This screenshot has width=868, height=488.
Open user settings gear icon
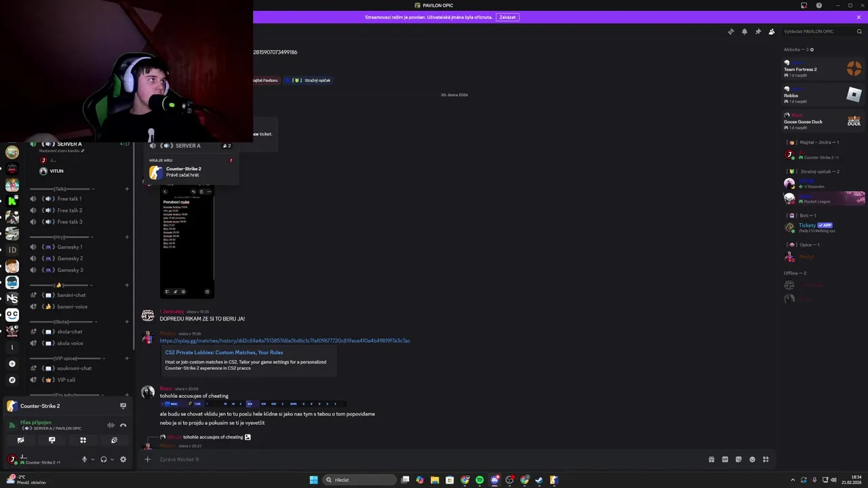[x=123, y=459]
